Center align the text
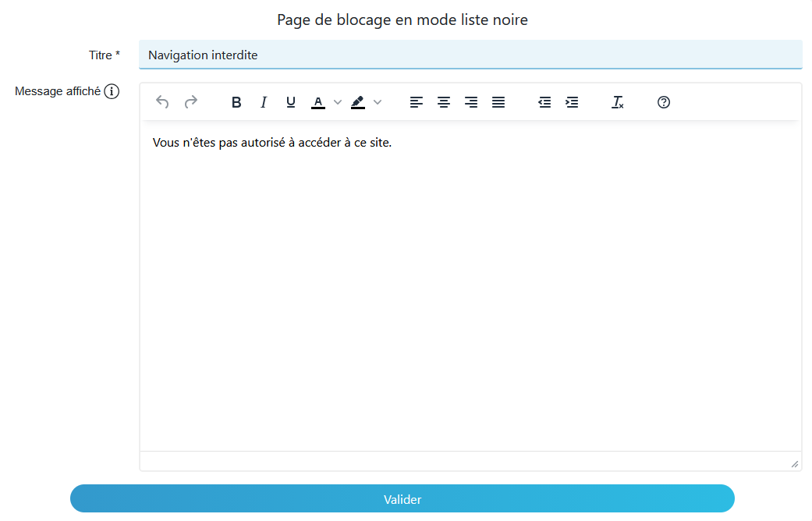 tap(444, 102)
